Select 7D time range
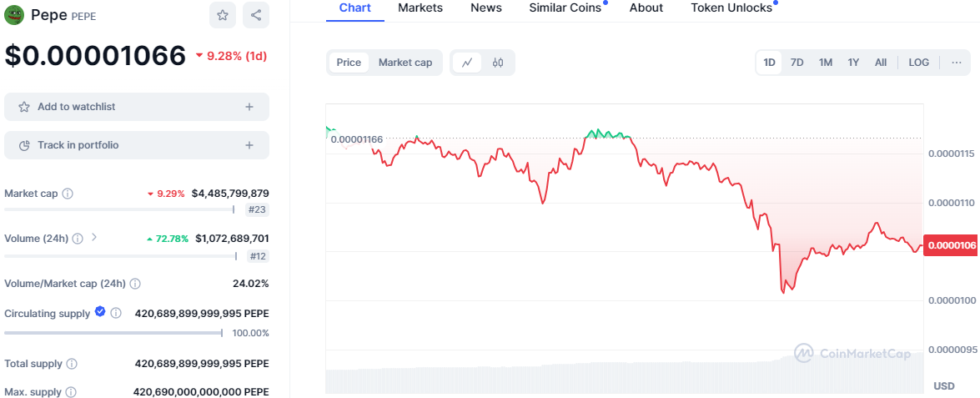Image resolution: width=980 pixels, height=398 pixels. click(797, 63)
